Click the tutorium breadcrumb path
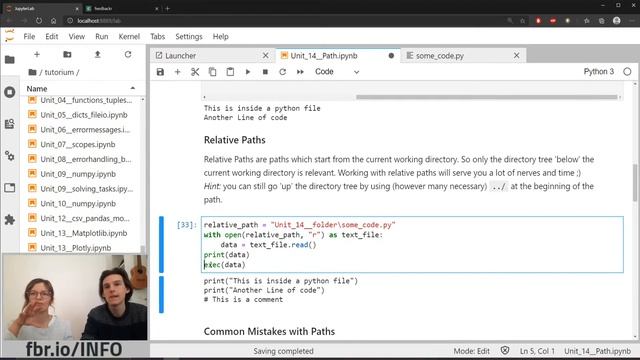The width and height of the screenshot is (640, 360). click(59, 72)
